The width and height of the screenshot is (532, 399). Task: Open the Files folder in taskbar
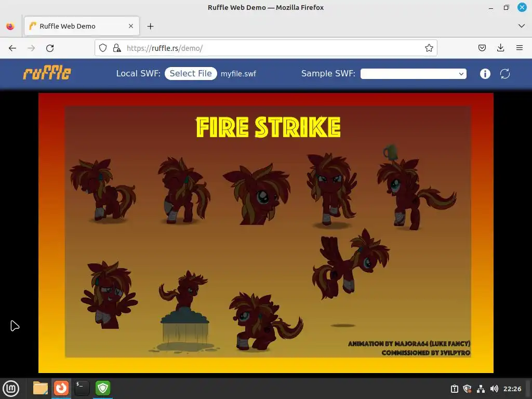click(41, 388)
